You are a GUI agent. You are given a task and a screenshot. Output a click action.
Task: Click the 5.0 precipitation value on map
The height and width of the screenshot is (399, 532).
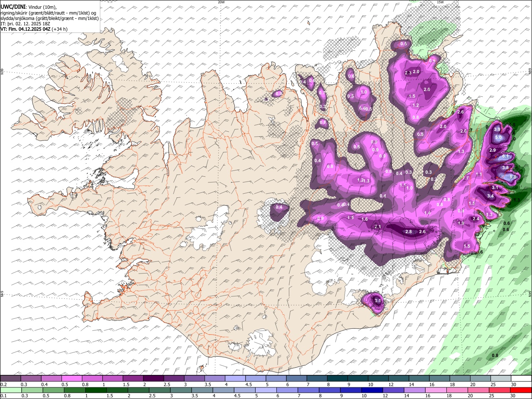[498, 138]
